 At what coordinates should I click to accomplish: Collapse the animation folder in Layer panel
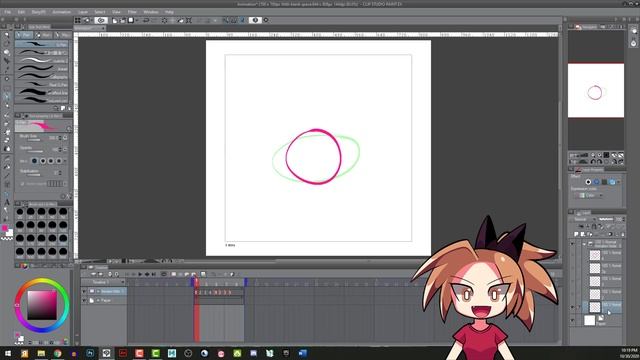(584, 244)
